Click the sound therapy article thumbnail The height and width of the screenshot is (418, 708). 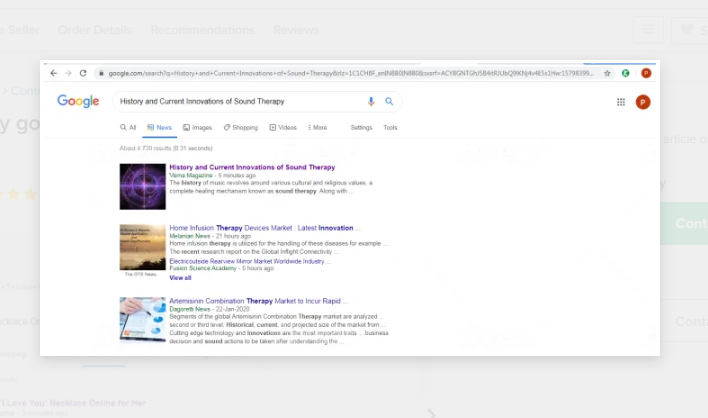[x=142, y=187]
